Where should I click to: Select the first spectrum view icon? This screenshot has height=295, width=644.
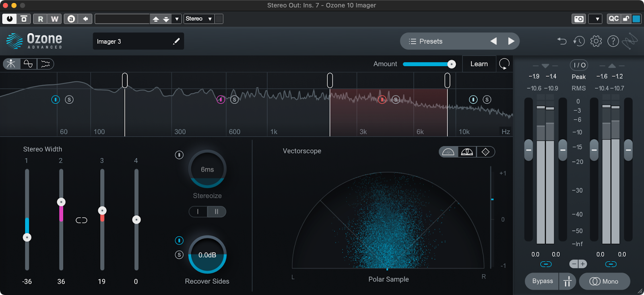[x=11, y=64]
